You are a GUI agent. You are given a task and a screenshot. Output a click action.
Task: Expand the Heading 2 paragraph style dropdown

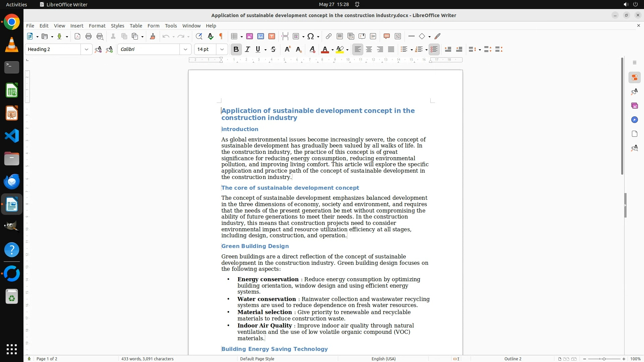click(87, 49)
